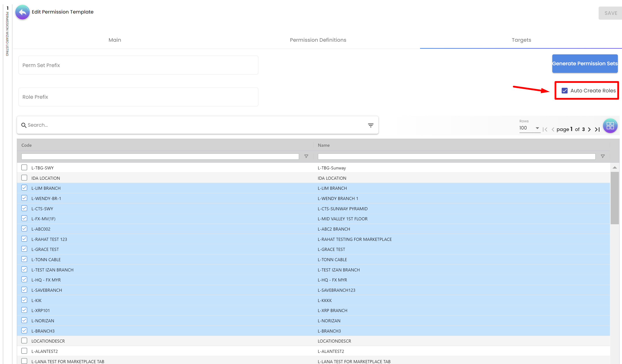The height and width of the screenshot is (364, 622).
Task: Open the search filter options icon
Action: pos(370,125)
